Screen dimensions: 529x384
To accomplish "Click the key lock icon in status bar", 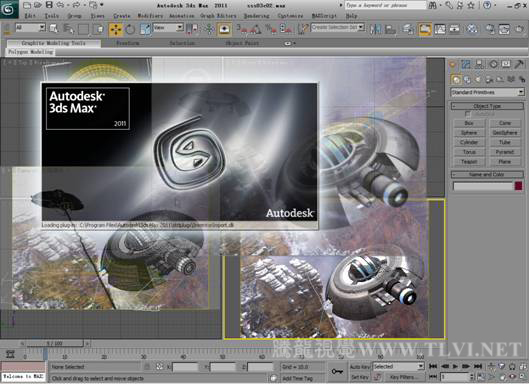I will pos(337,371).
